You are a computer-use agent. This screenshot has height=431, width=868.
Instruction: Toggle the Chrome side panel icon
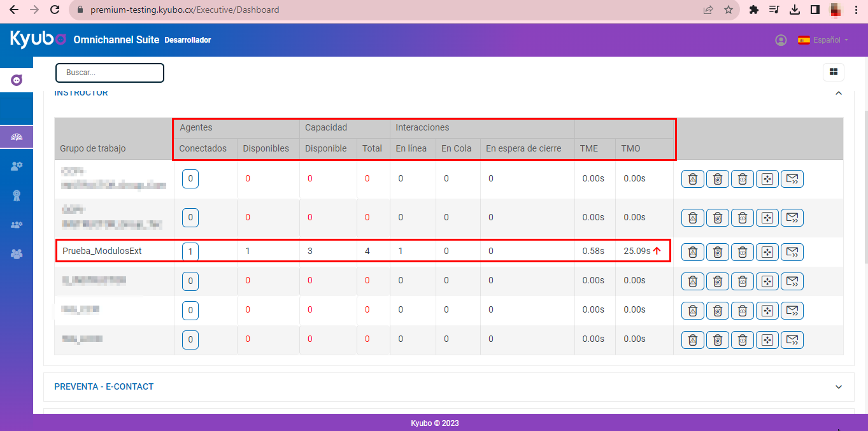[x=815, y=10]
